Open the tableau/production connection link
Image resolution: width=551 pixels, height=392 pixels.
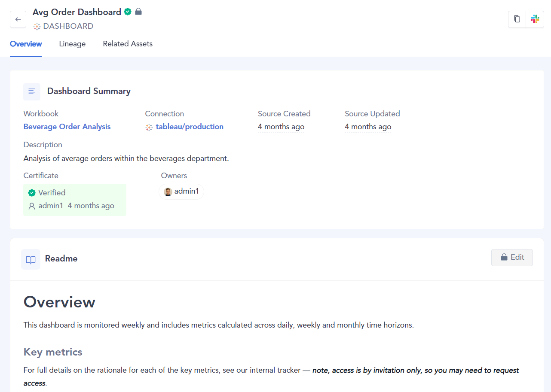(190, 127)
